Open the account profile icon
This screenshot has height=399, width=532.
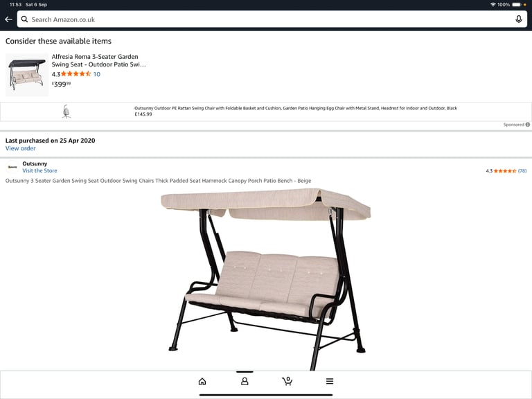245,382
